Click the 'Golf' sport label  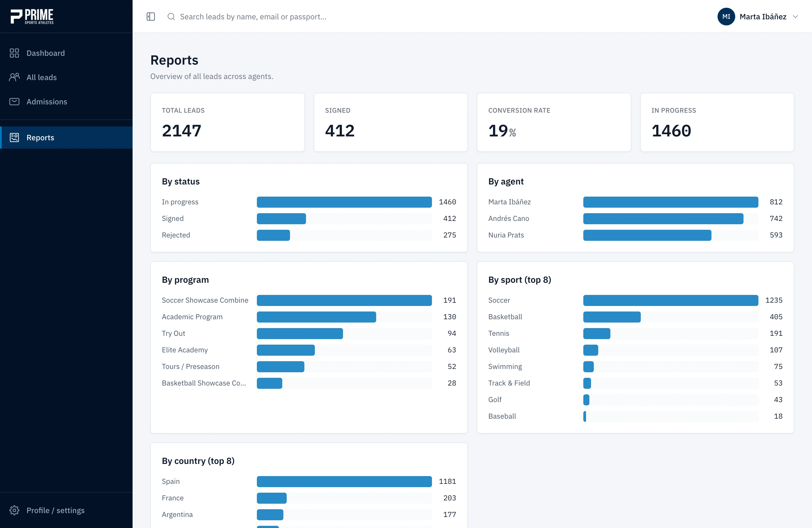point(495,399)
